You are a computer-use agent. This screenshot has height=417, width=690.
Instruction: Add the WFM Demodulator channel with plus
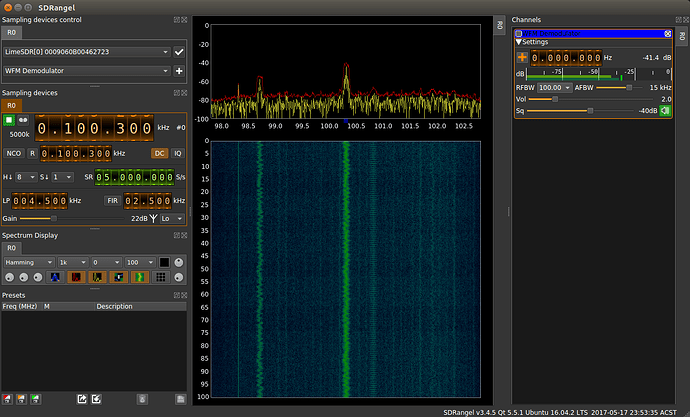tap(179, 71)
